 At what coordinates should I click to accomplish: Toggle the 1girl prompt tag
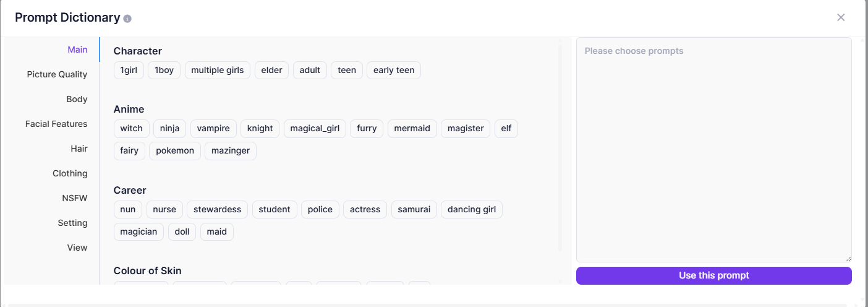point(129,70)
